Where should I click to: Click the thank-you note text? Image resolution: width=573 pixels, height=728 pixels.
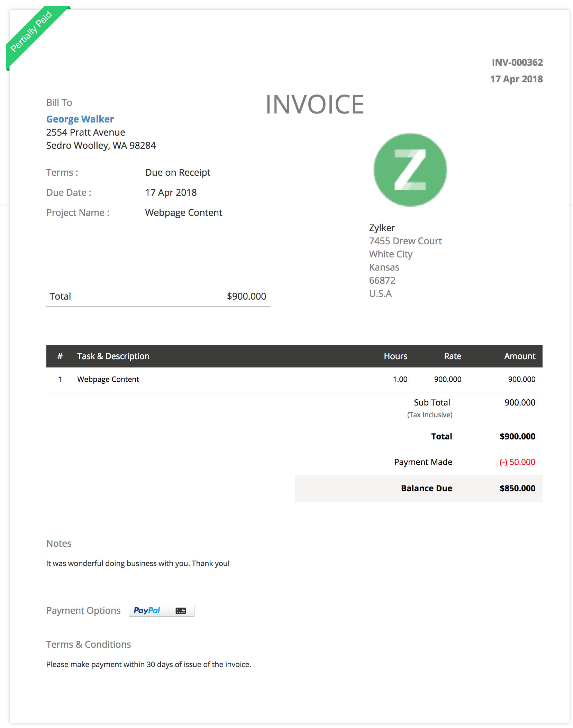coord(137,563)
